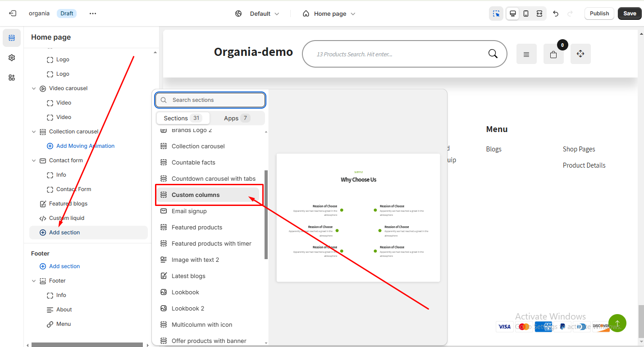Viewport: 644px width, 347px height.
Task: Click the Image with text 2 icon
Action: pyautogui.click(x=164, y=260)
